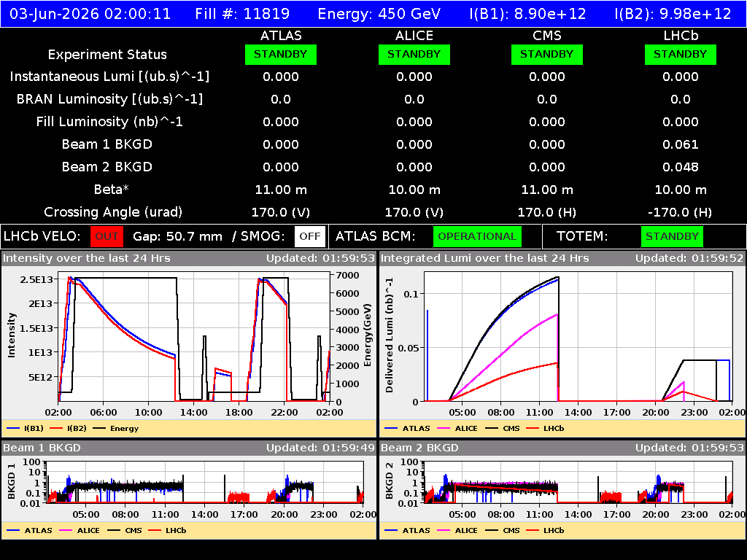Click LHCb Beam 2 BKGD value 0.048

[681, 167]
